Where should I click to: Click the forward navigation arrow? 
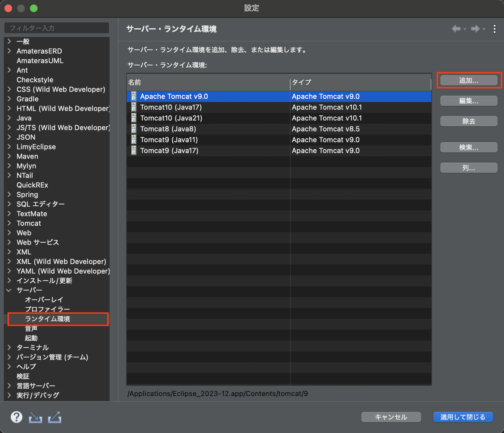475,29
